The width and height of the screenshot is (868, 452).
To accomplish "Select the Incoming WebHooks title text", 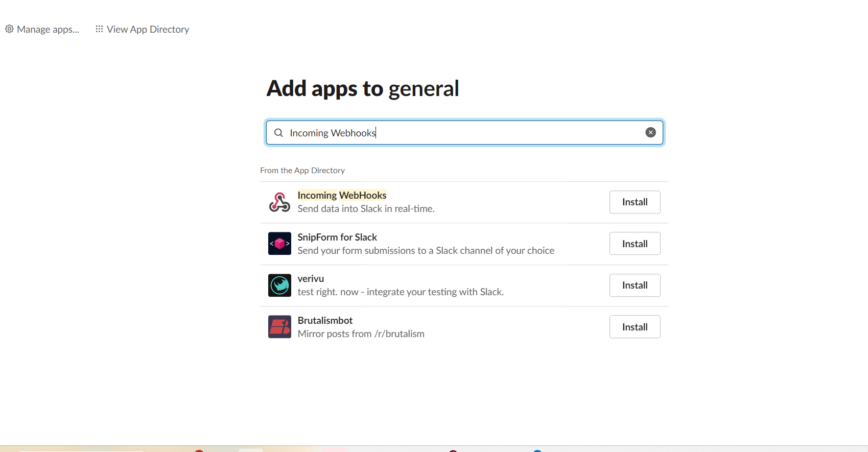I will coord(342,195).
